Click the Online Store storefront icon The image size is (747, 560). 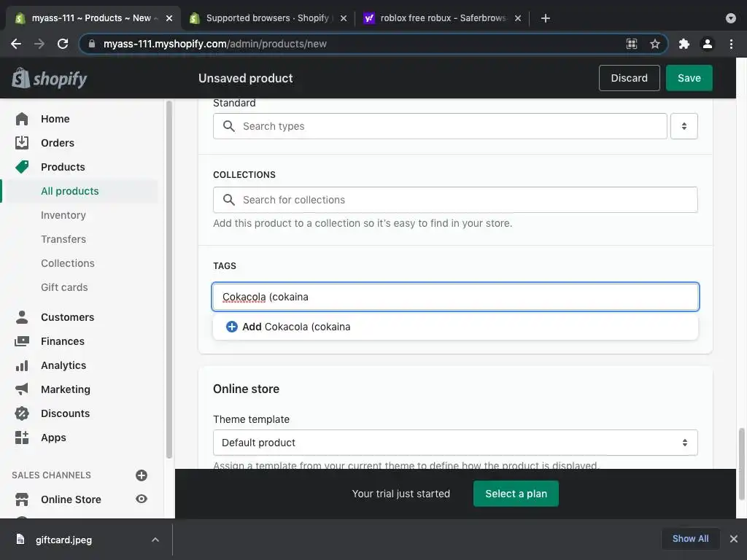(x=22, y=499)
